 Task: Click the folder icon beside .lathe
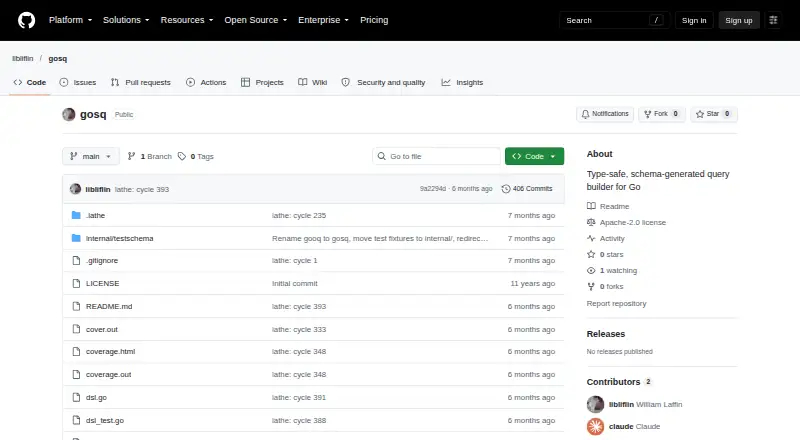pos(76,215)
